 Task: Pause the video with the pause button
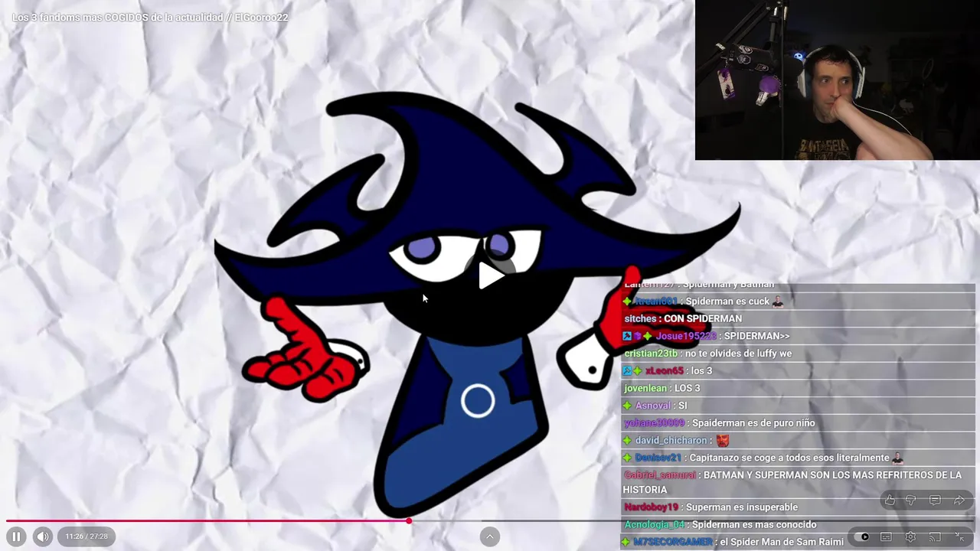coord(16,536)
